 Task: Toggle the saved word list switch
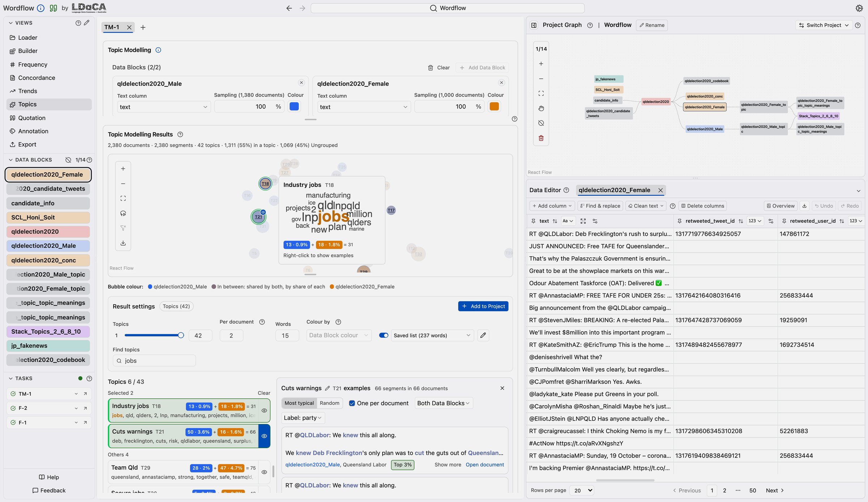point(384,335)
